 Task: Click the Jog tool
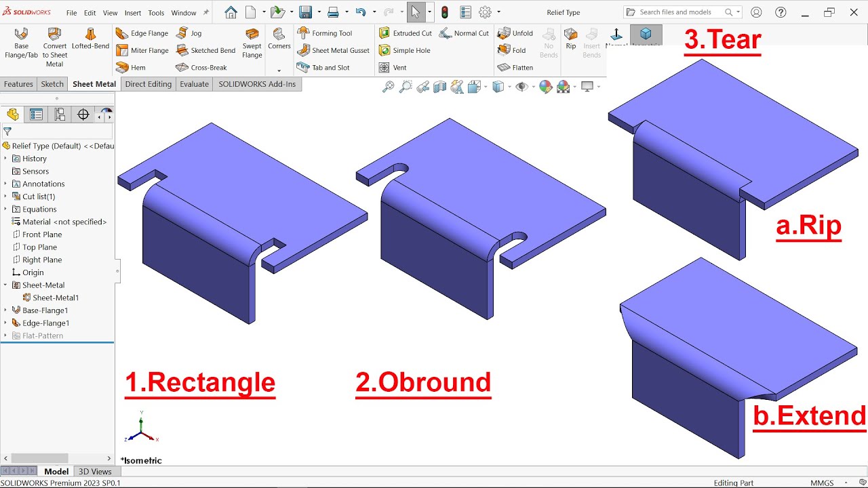(189, 33)
